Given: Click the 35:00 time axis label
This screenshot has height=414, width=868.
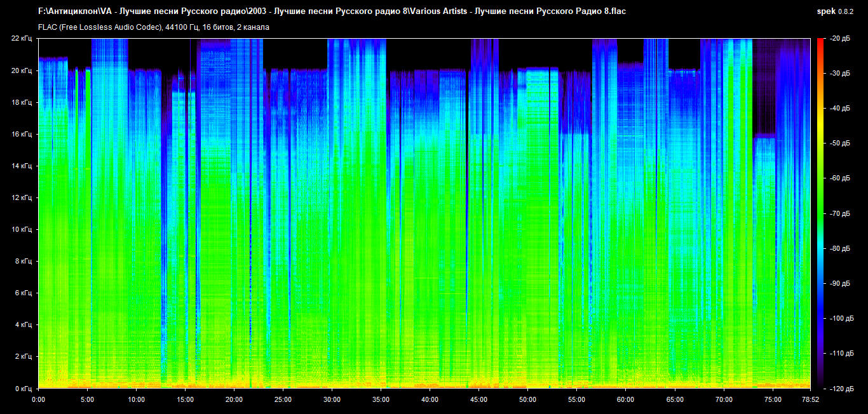Looking at the screenshot, I should [x=381, y=399].
